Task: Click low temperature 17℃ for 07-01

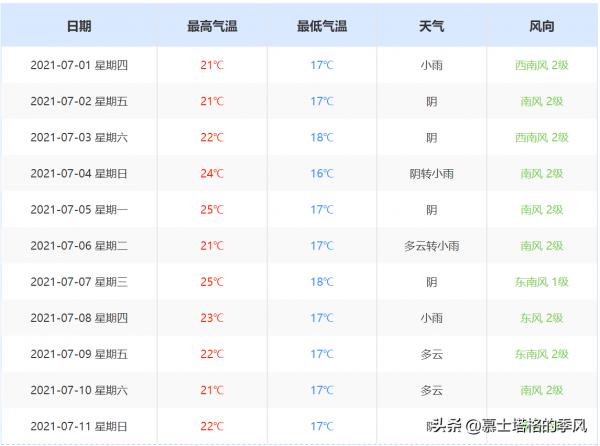Action: point(322,65)
